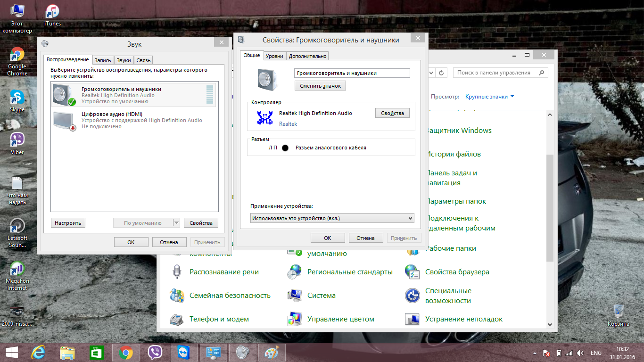
Task: Open the Viber desktop shortcut
Action: pyautogui.click(x=17, y=140)
